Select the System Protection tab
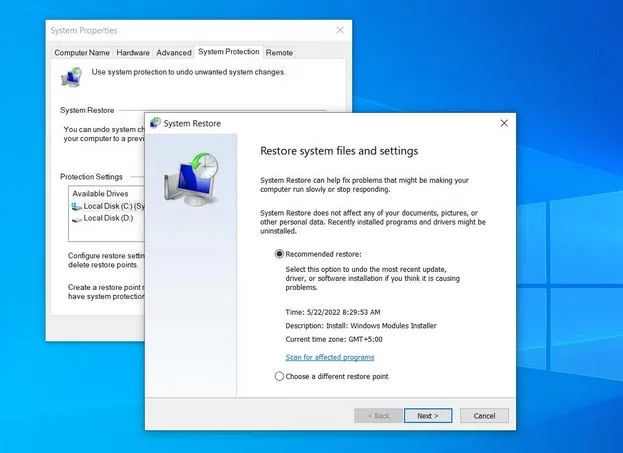Image resolution: width=623 pixels, height=453 pixels. coord(228,52)
